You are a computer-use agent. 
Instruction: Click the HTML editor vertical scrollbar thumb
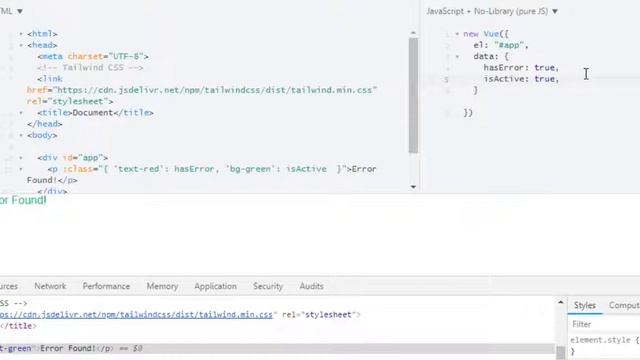pyautogui.click(x=413, y=96)
